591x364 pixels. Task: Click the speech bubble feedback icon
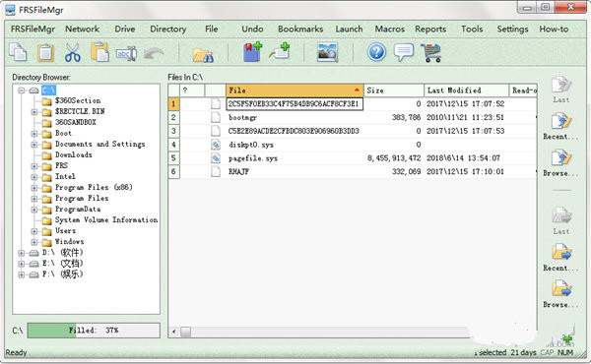(x=404, y=52)
